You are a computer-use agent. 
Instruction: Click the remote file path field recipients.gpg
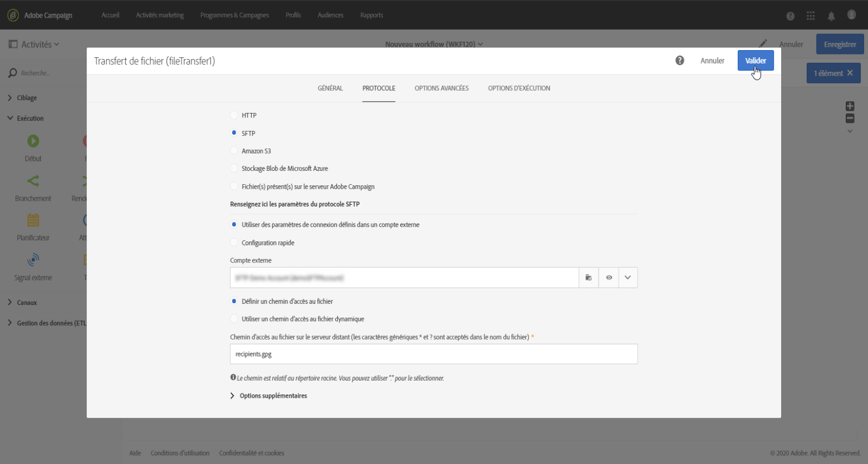pyautogui.click(x=434, y=354)
